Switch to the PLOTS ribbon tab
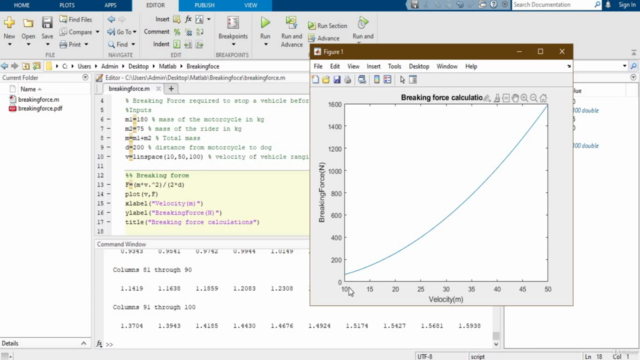 [67, 5]
